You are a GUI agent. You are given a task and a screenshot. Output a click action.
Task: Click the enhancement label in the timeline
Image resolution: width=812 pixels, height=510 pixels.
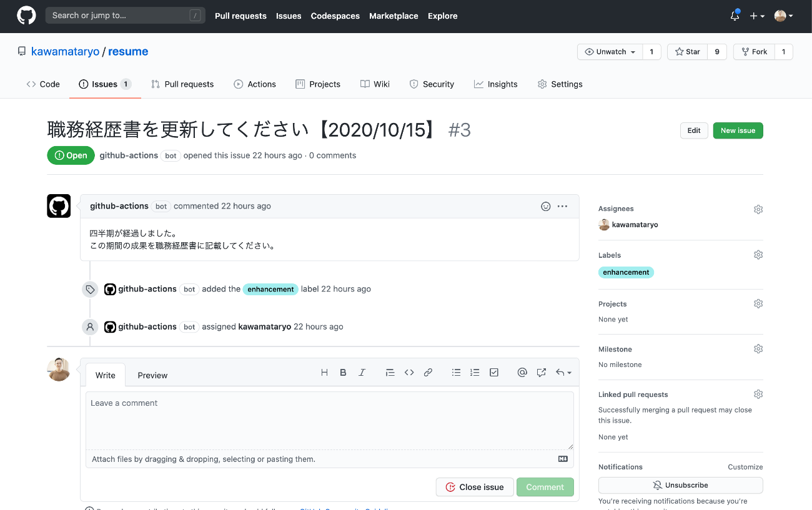(x=270, y=289)
